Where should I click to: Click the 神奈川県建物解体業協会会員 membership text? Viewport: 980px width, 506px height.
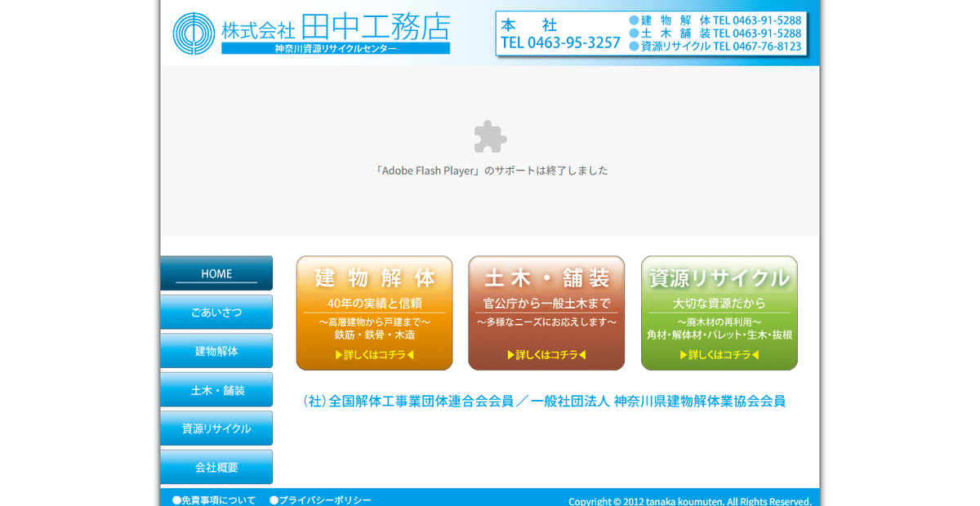[698, 402]
